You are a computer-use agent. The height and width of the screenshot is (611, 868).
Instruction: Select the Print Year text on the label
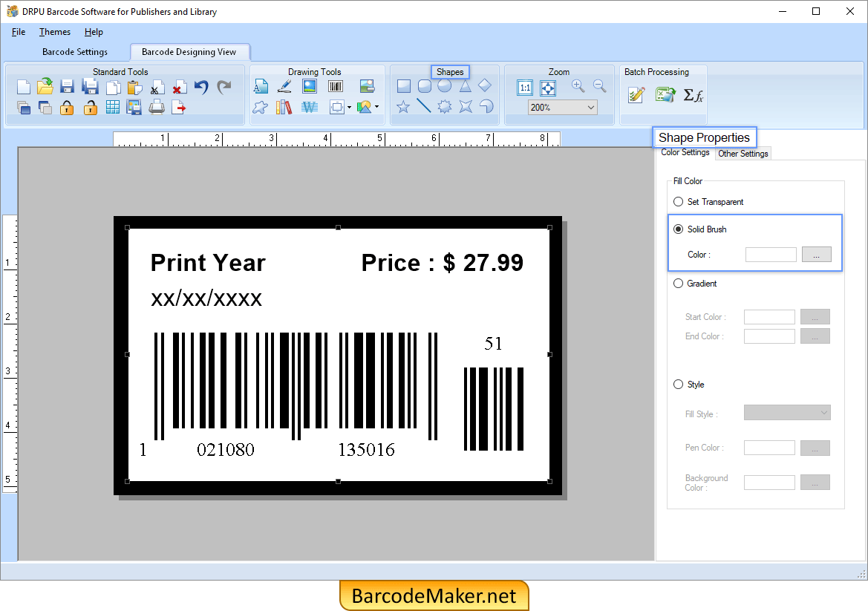[208, 263]
